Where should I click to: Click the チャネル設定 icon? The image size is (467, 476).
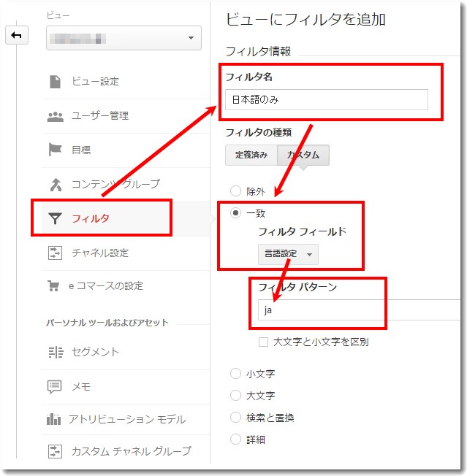[55, 253]
